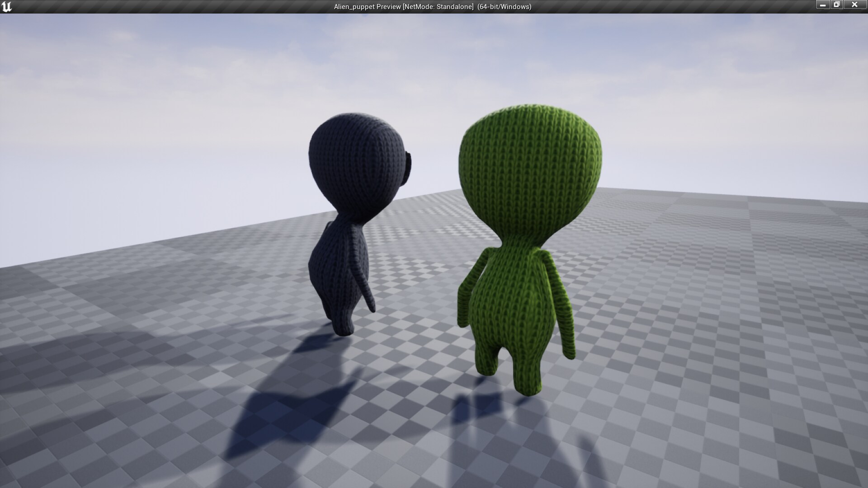Click the Unreal Engine logo icon
This screenshot has height=488, width=868.
click(6, 6)
